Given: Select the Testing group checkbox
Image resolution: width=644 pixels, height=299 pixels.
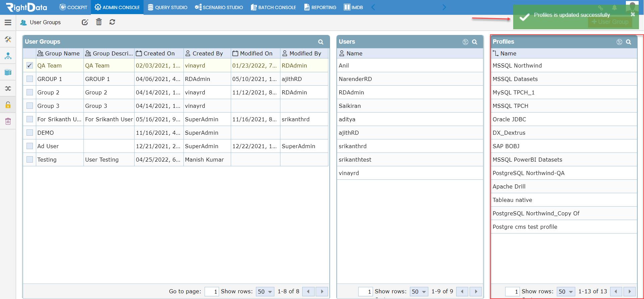Looking at the screenshot, I should [x=30, y=160].
